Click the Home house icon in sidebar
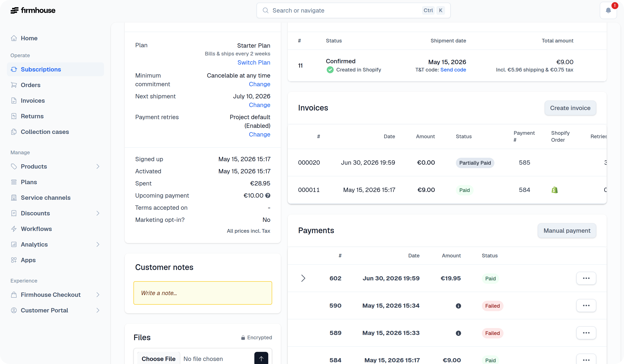Image resolution: width=624 pixels, height=364 pixels. tap(14, 38)
